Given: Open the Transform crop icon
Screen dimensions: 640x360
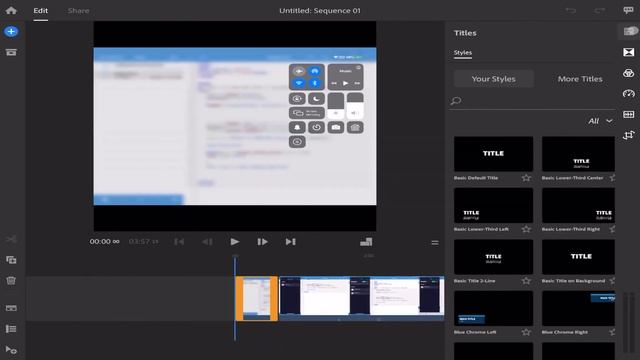Looking at the screenshot, I should [629, 135].
